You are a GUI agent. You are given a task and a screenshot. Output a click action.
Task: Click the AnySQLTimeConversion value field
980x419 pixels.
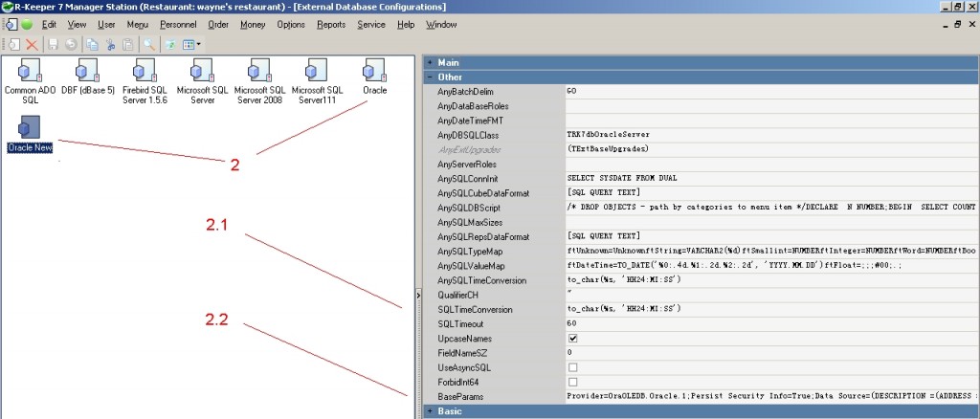(772, 280)
